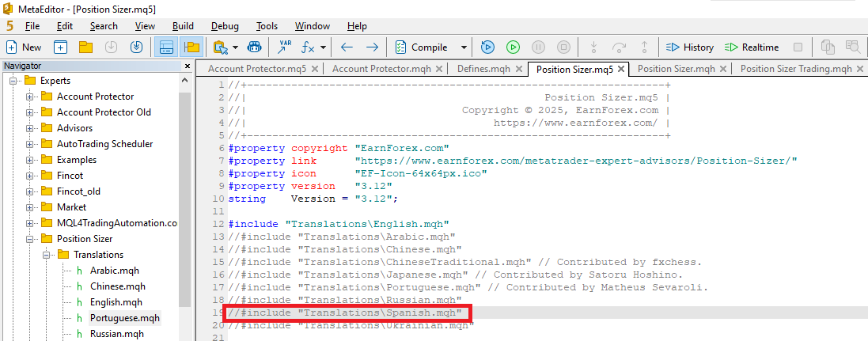Expand the Advisors folder
The image size is (868, 341).
30,128
